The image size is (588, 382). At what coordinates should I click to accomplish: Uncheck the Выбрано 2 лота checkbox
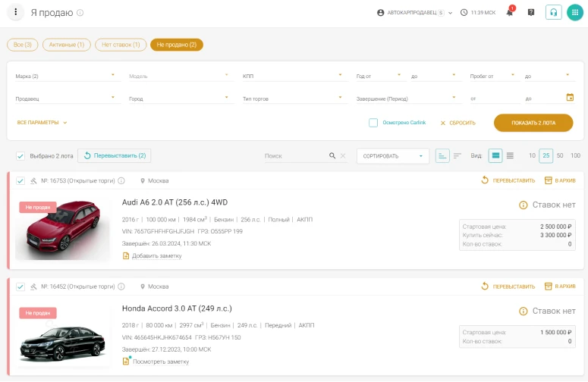pyautogui.click(x=20, y=155)
